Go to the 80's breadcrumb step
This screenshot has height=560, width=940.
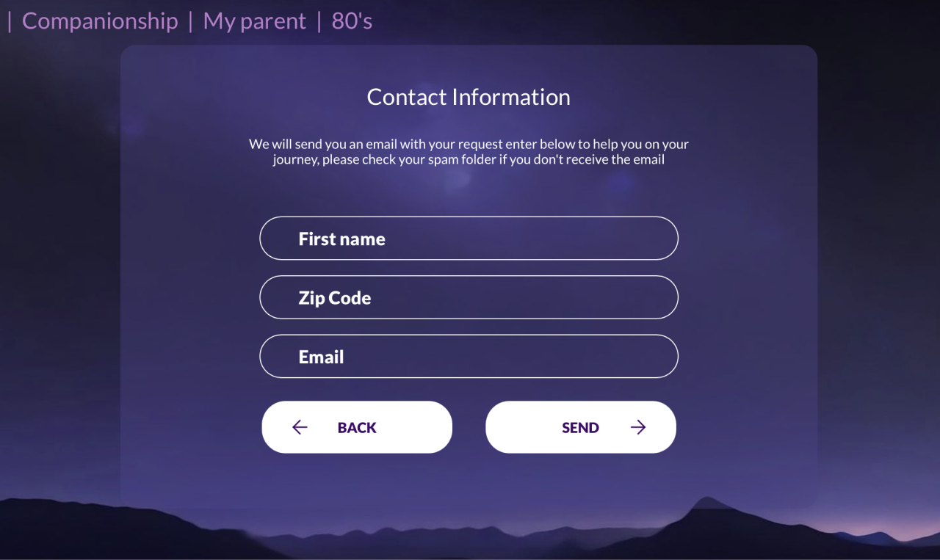352,21
